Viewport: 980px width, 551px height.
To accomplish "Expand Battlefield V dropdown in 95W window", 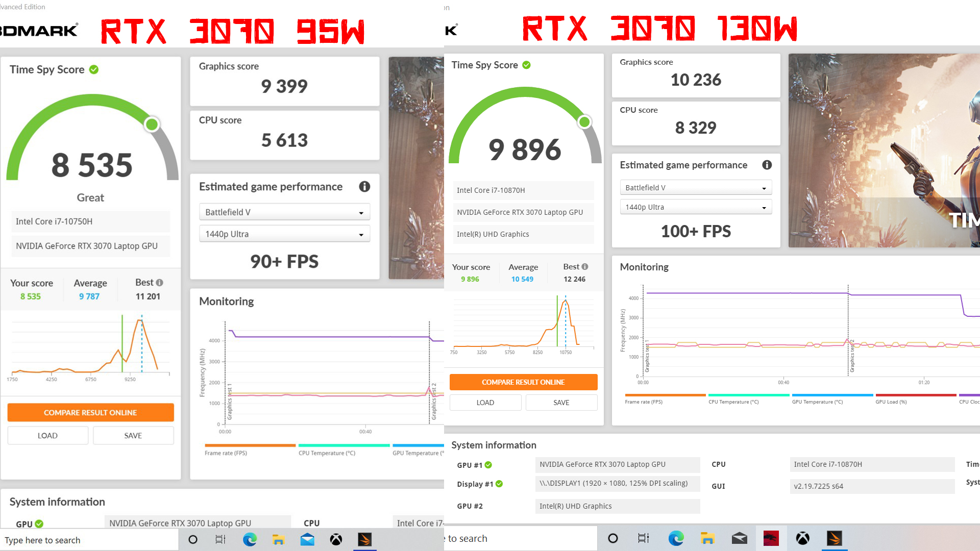I will pyautogui.click(x=284, y=212).
